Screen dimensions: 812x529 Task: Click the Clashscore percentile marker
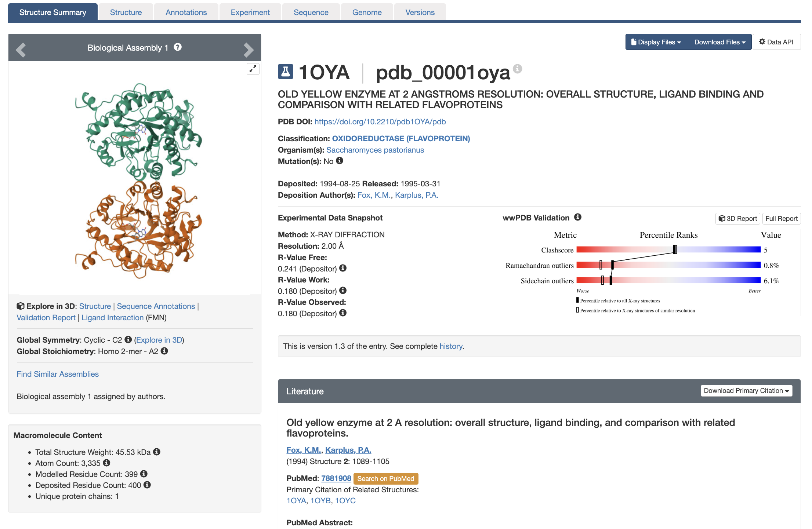[x=675, y=249]
